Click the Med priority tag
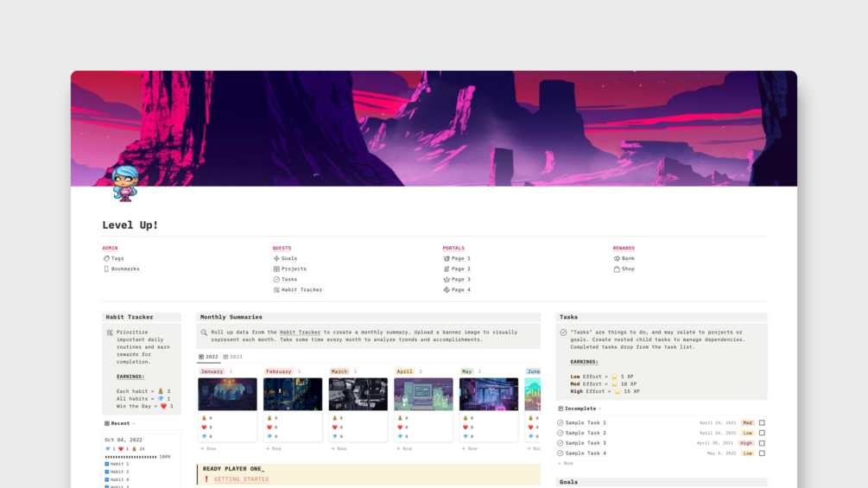 (747, 422)
